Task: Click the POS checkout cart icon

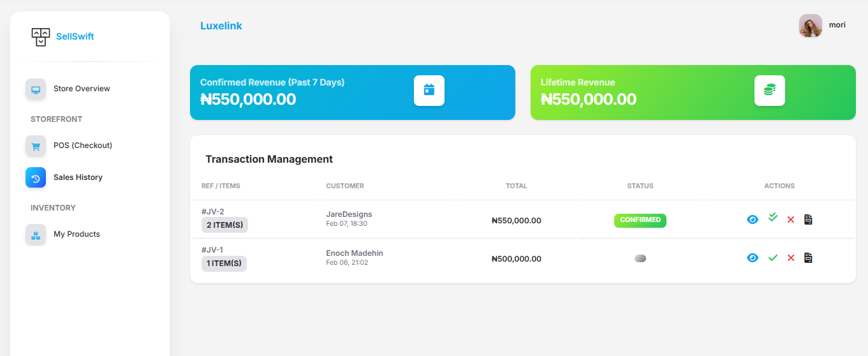Action: pos(36,146)
